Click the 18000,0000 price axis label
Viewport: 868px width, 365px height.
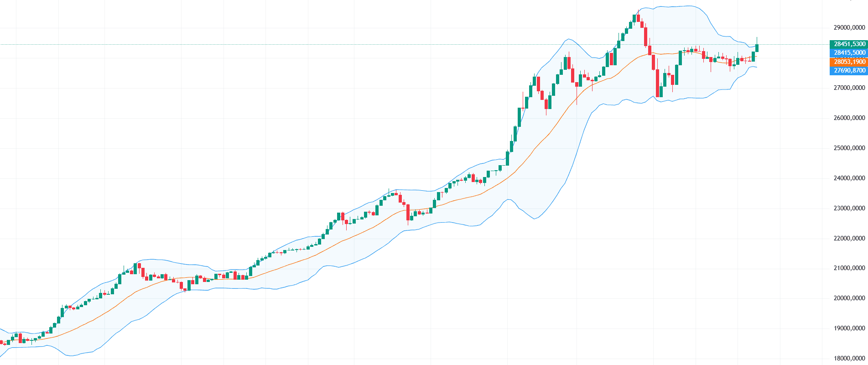849,359
